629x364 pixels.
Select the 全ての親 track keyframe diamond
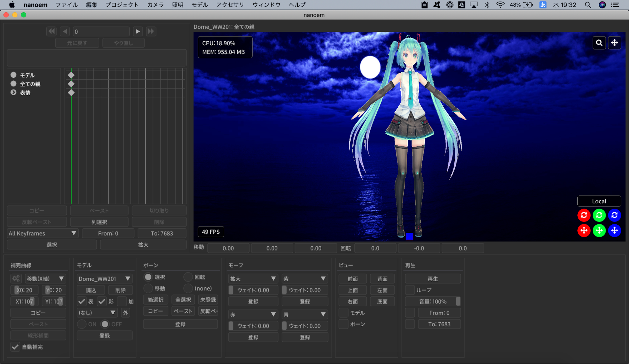(71, 84)
